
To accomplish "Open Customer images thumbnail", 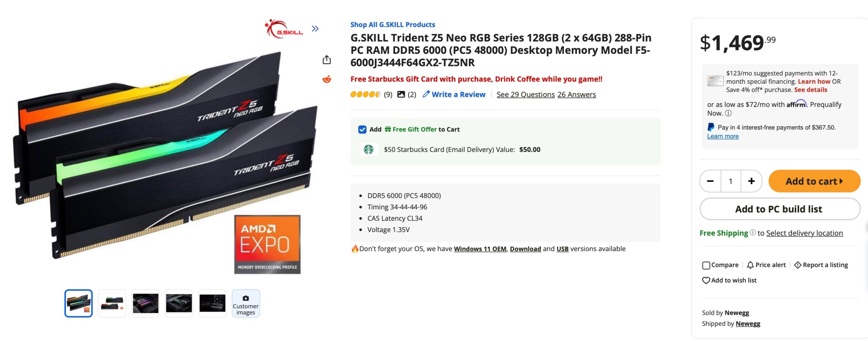I will pos(245,303).
